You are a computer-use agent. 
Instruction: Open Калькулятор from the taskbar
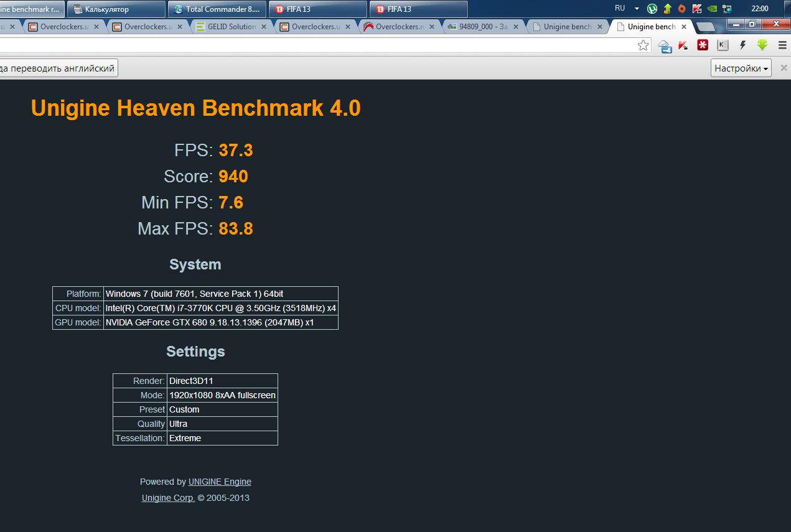[x=116, y=9]
